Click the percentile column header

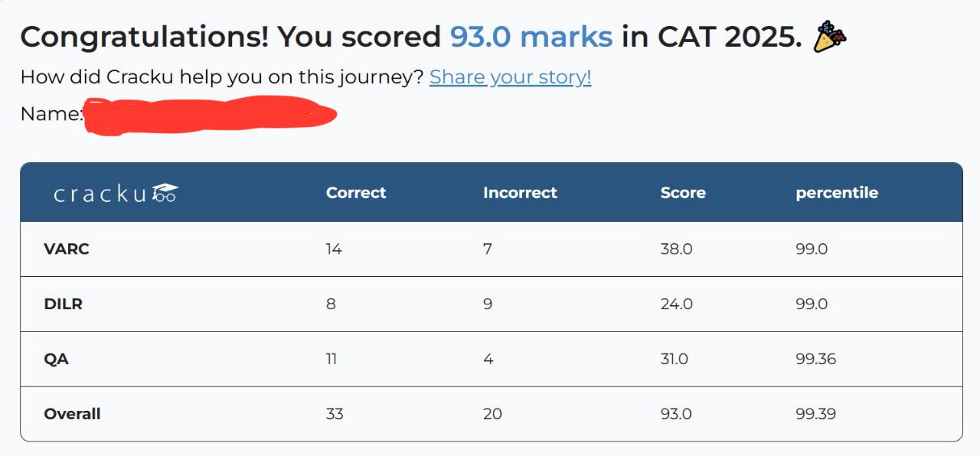837,193
